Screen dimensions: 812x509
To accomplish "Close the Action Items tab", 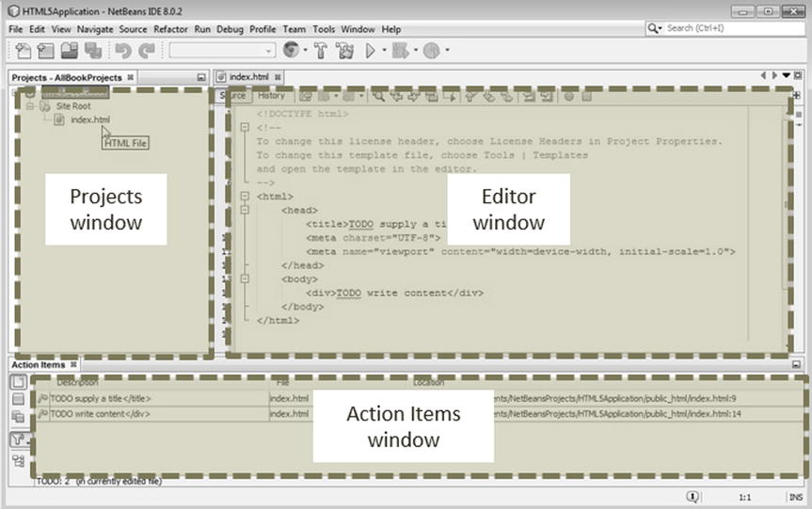I will pyautogui.click(x=73, y=364).
